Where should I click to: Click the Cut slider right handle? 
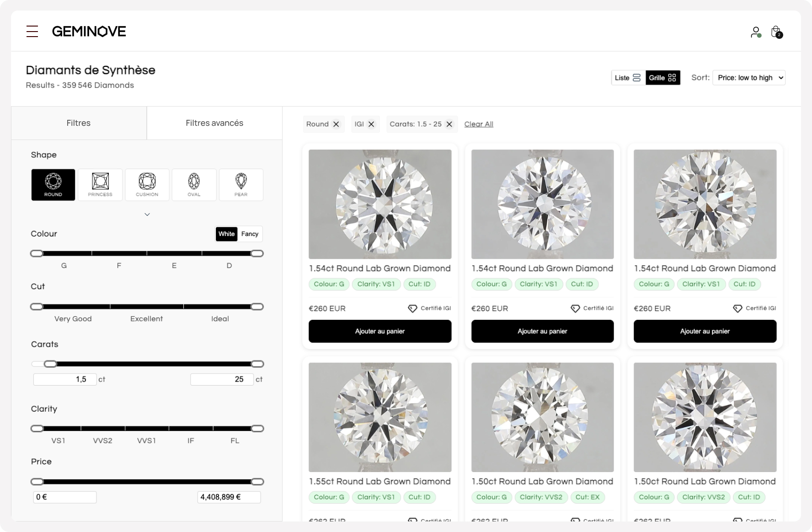point(257,306)
